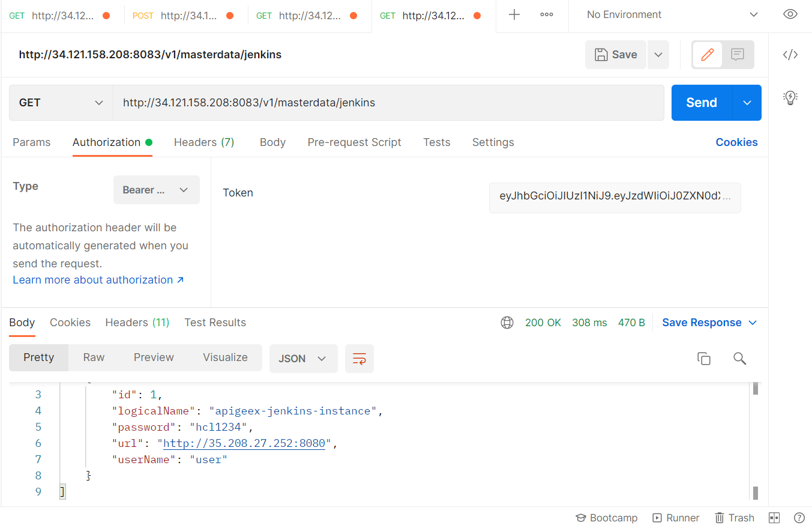Open two-pane layout icon in status bar
812x528 pixels.
(774, 518)
